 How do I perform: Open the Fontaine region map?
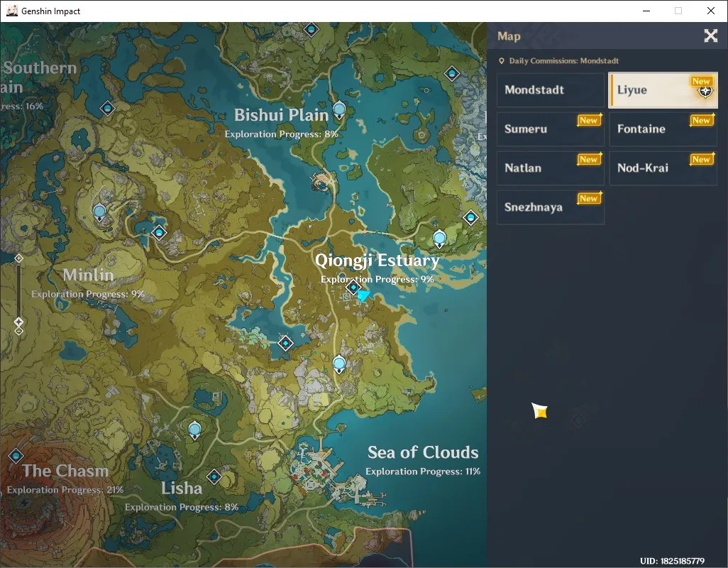click(663, 129)
